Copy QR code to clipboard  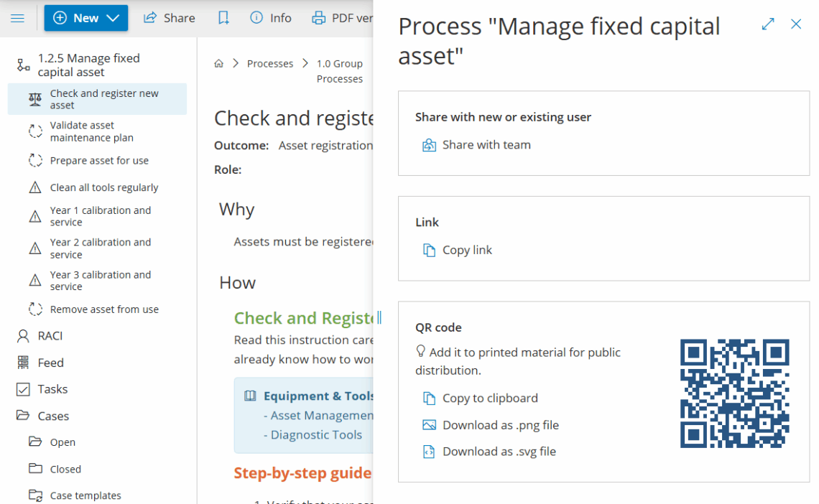pos(489,398)
